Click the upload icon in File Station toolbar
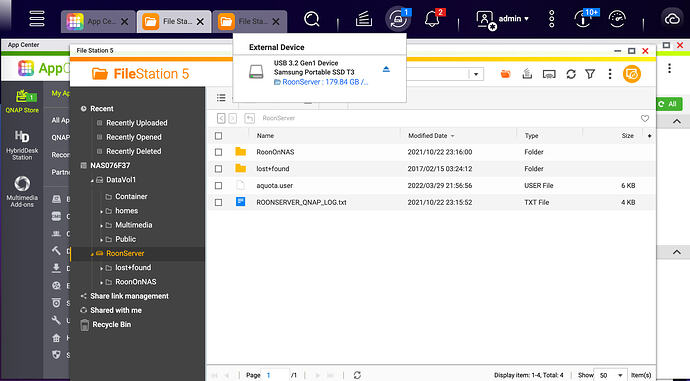The height and width of the screenshot is (381, 690). 527,74
